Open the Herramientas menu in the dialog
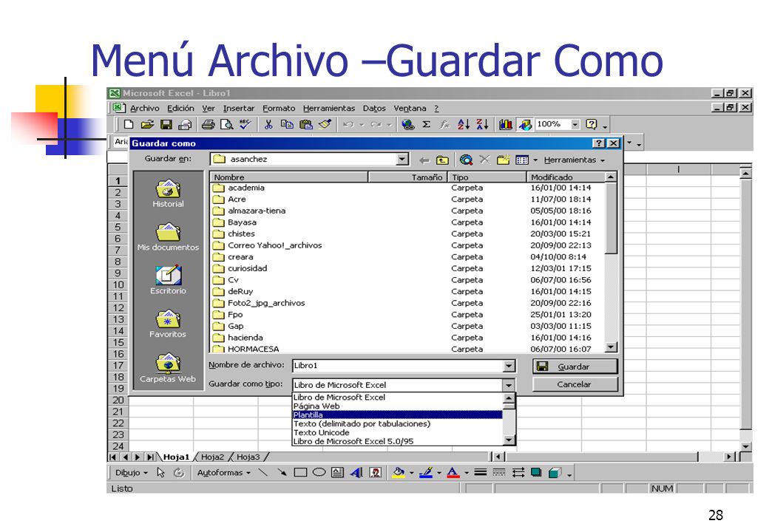Image resolution: width=769 pixels, height=532 pixels. coord(575,160)
